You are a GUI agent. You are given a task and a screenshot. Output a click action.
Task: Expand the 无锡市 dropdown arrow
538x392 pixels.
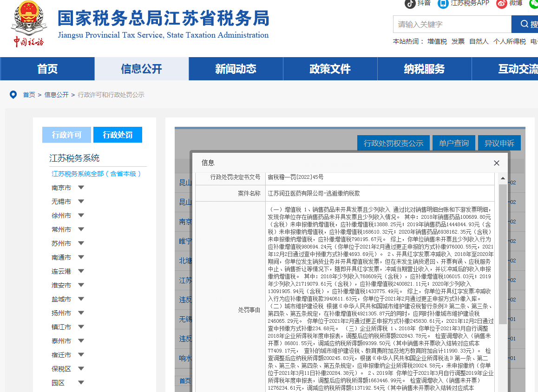[x=81, y=201]
